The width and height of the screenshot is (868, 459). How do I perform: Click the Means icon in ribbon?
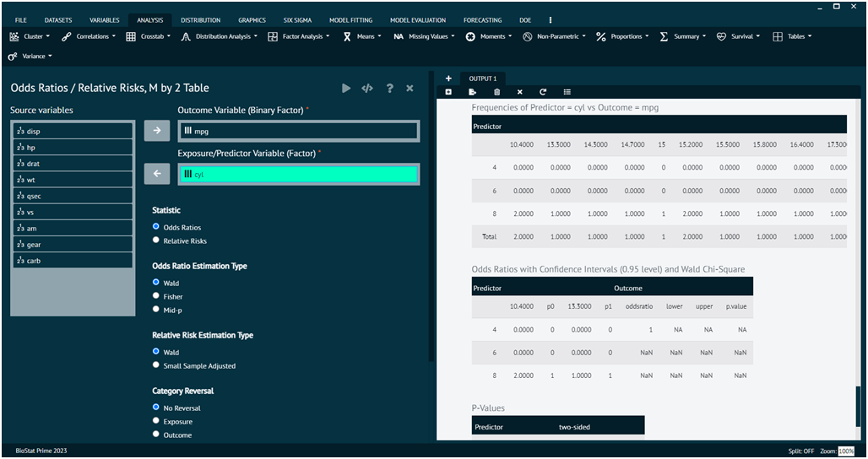click(x=347, y=36)
